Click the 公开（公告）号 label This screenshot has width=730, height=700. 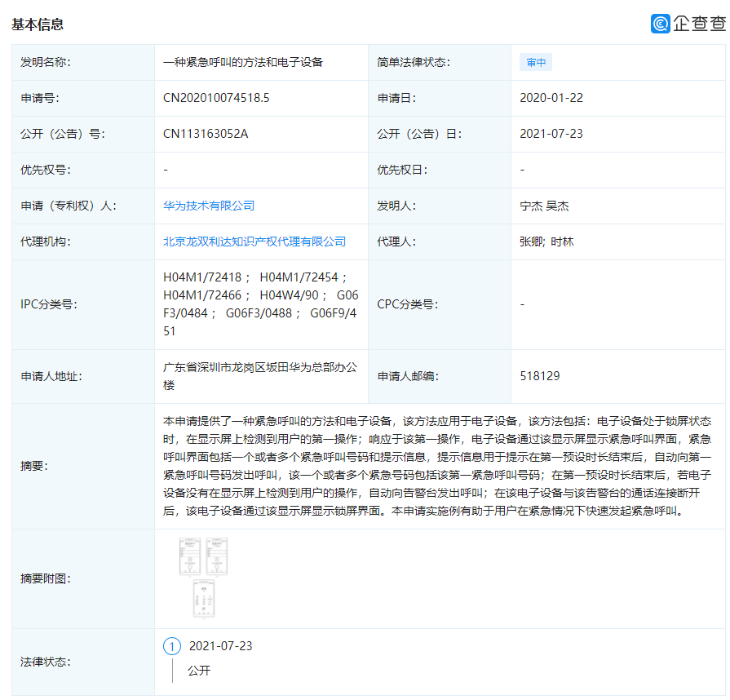(62, 134)
